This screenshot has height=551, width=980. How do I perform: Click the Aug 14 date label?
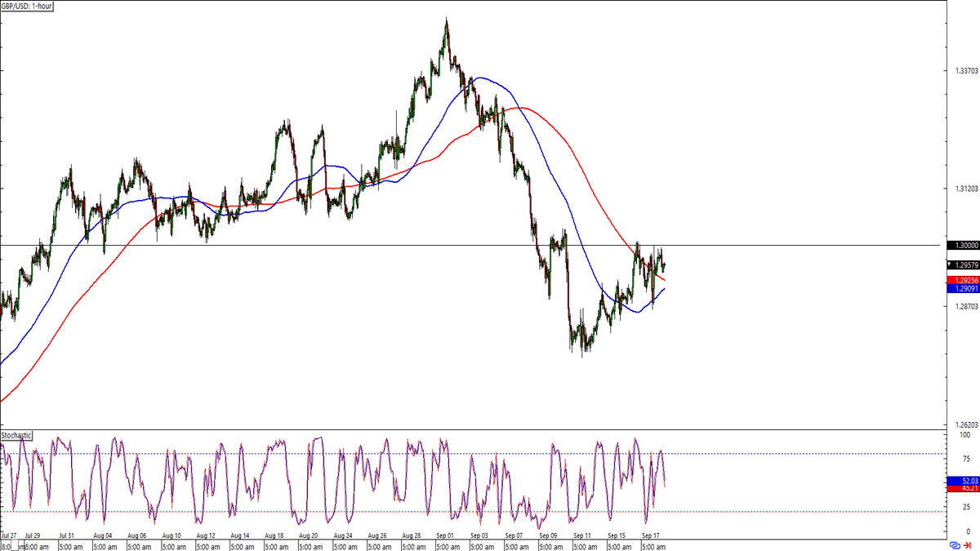239,536
